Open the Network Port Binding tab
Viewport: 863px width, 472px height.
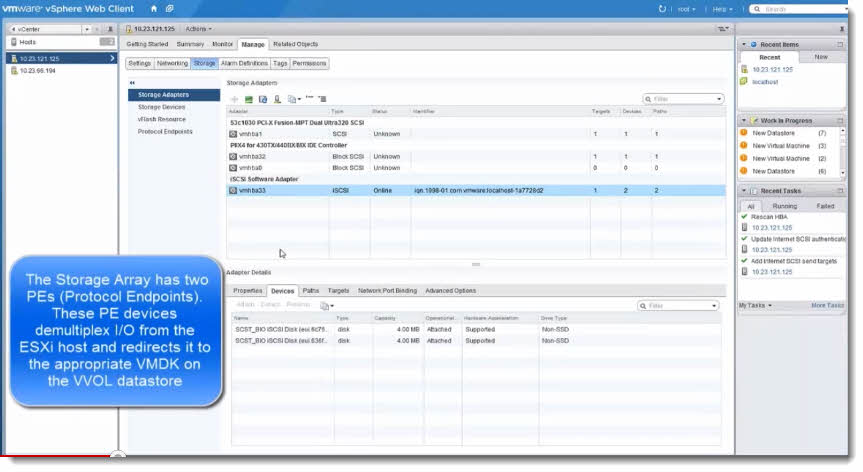387,290
